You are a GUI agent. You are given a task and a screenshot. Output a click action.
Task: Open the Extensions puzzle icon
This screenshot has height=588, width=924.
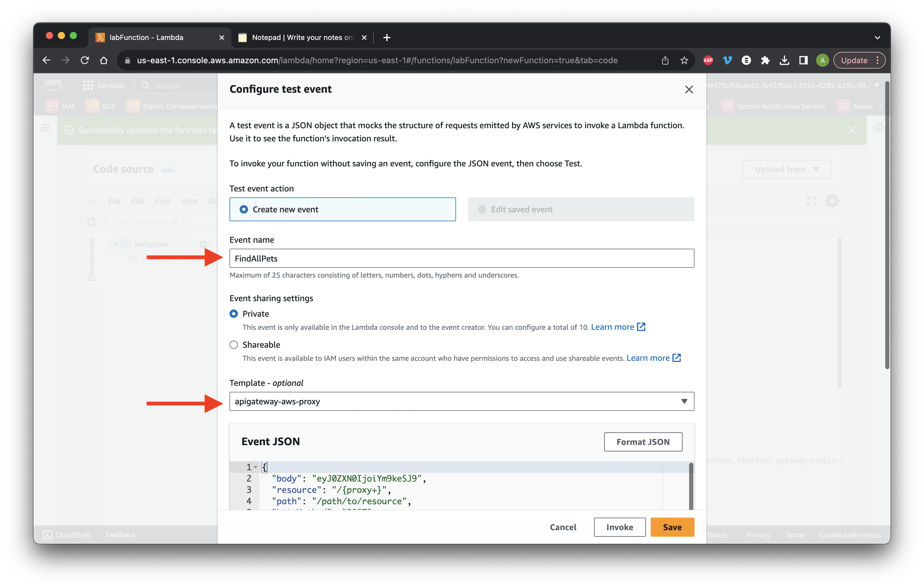coord(765,60)
